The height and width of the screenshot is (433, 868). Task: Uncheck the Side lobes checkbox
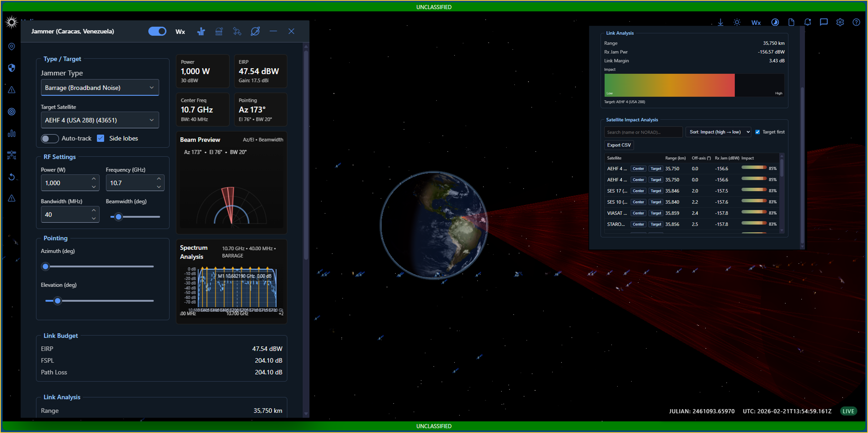pos(100,138)
